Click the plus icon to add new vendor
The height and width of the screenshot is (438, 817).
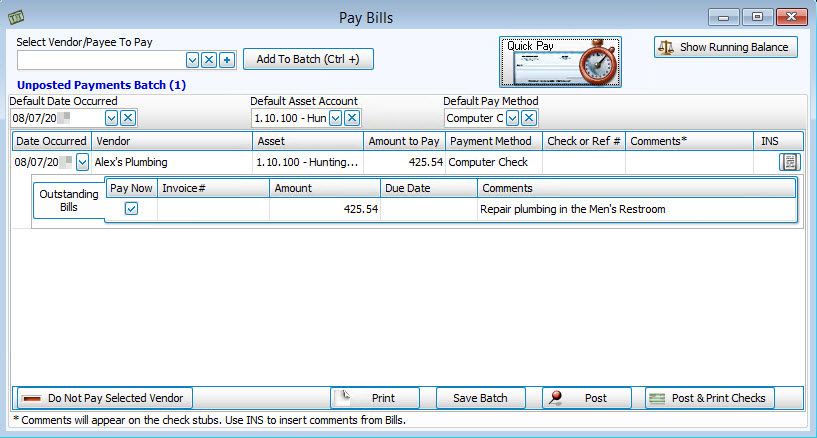[x=227, y=60]
